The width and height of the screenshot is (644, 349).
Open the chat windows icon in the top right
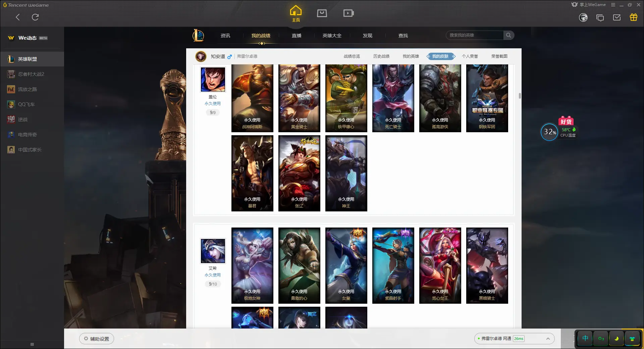(x=600, y=17)
